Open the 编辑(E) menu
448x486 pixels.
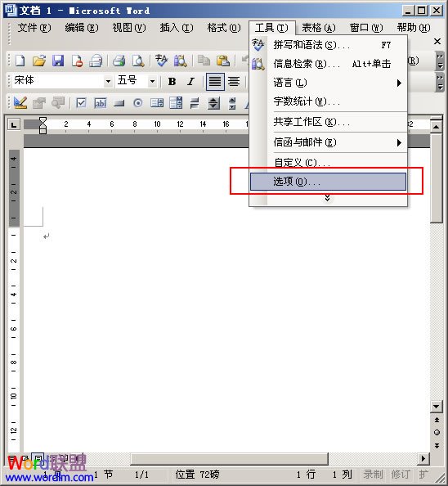pyautogui.click(x=82, y=28)
